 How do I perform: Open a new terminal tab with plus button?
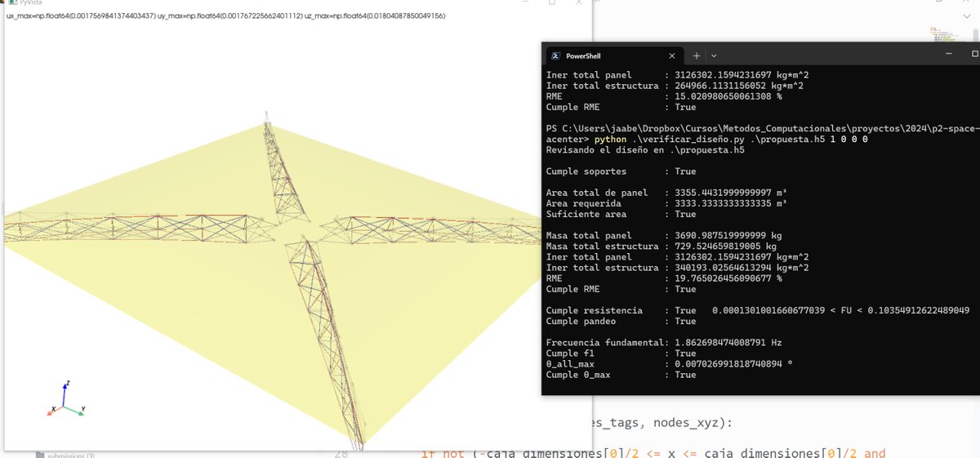pyautogui.click(x=697, y=56)
